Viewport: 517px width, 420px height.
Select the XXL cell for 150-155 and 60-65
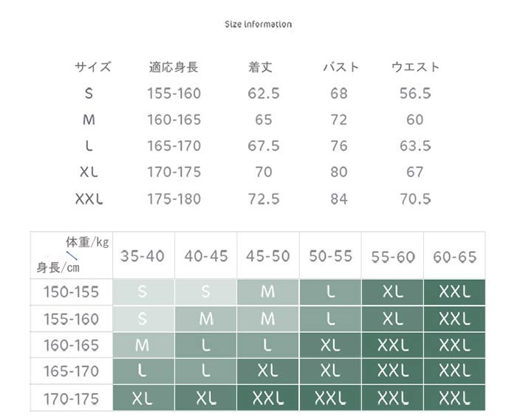[x=454, y=292]
